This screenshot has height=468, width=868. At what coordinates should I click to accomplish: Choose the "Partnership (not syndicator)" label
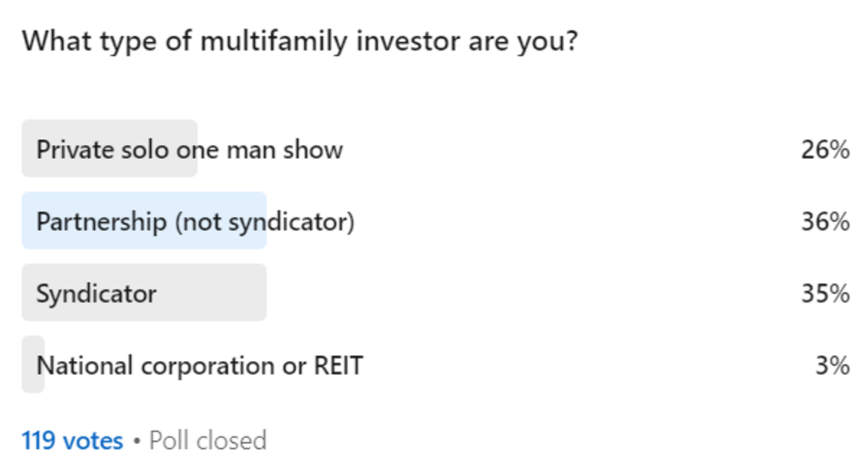tap(195, 222)
